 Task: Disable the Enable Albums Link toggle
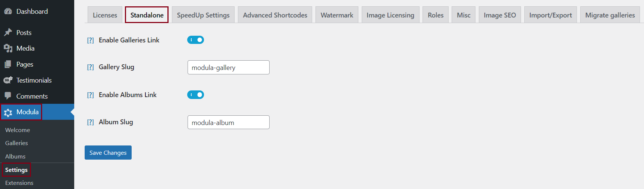click(195, 95)
